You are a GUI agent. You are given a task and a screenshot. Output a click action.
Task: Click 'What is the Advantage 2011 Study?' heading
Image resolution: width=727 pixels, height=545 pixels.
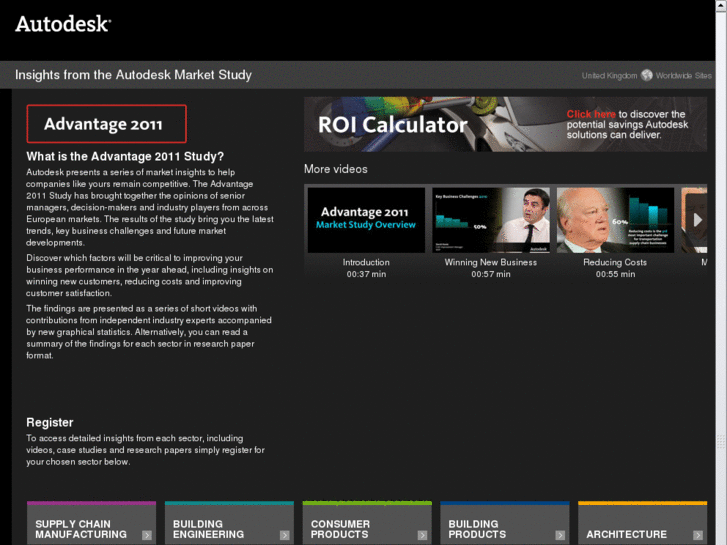(125, 156)
